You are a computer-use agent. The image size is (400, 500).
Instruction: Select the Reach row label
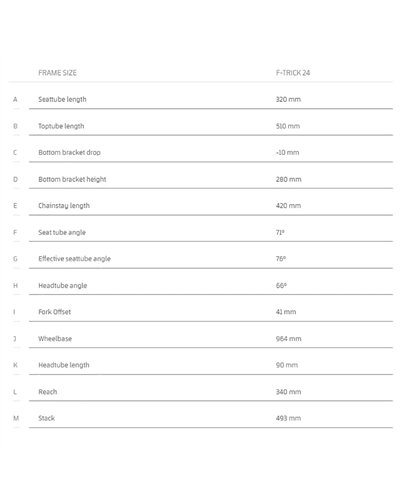tap(48, 392)
